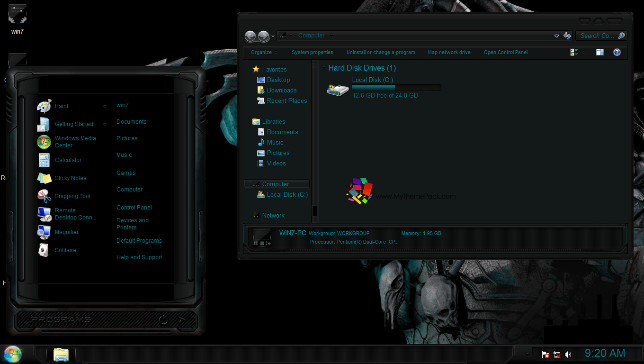Click Local Disk C: capacity bar
The height and width of the screenshot is (364, 644).
point(396,88)
